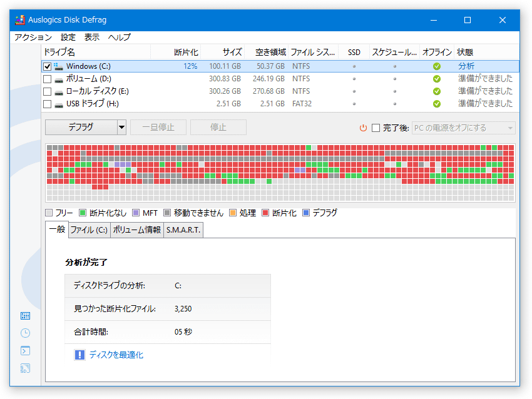This screenshot has width=532, height=399.
Task: Open the scheduler clock sidebar icon
Action: pos(25,333)
